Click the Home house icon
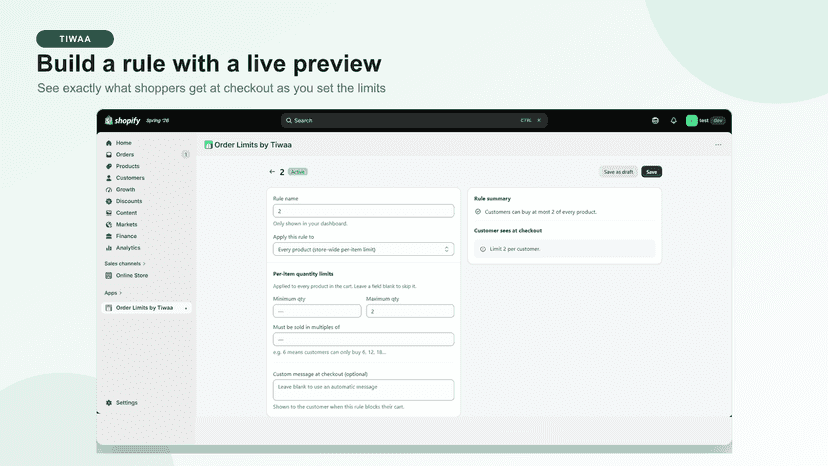The width and height of the screenshot is (828, 466). click(109, 143)
